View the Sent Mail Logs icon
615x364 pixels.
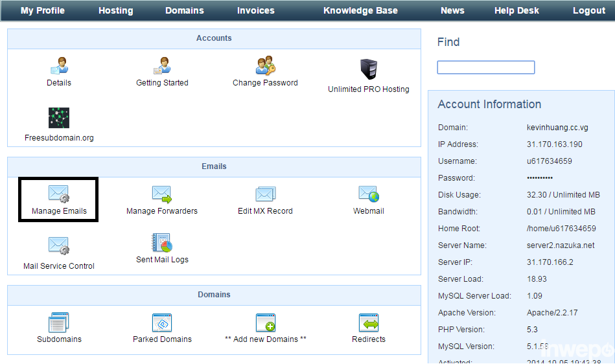[162, 244]
